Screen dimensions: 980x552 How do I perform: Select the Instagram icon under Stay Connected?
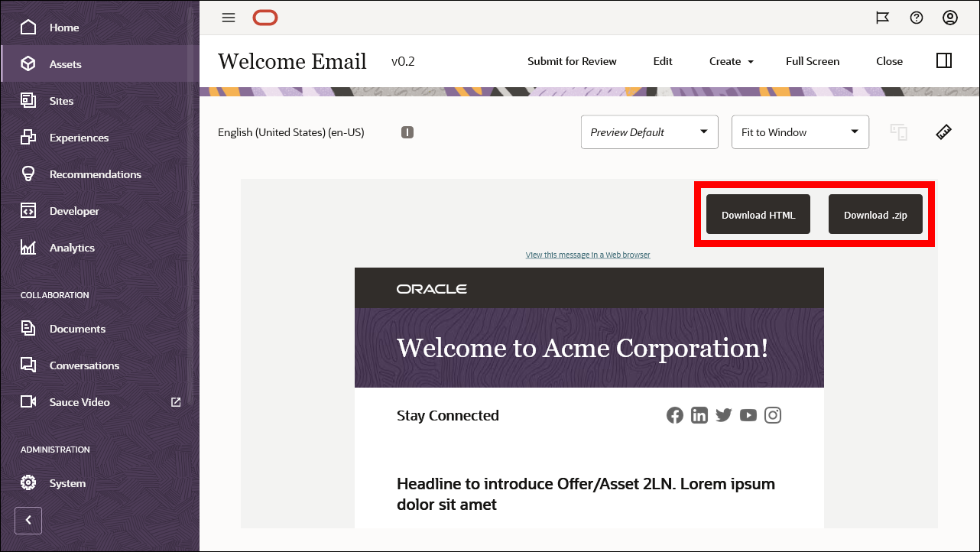[x=772, y=414]
